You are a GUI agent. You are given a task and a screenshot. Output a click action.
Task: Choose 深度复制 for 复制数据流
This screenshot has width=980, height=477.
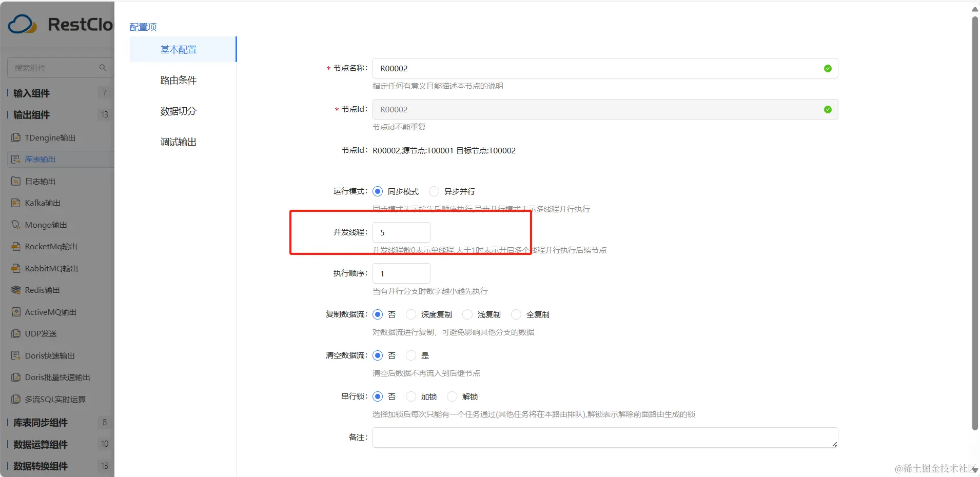(x=411, y=314)
